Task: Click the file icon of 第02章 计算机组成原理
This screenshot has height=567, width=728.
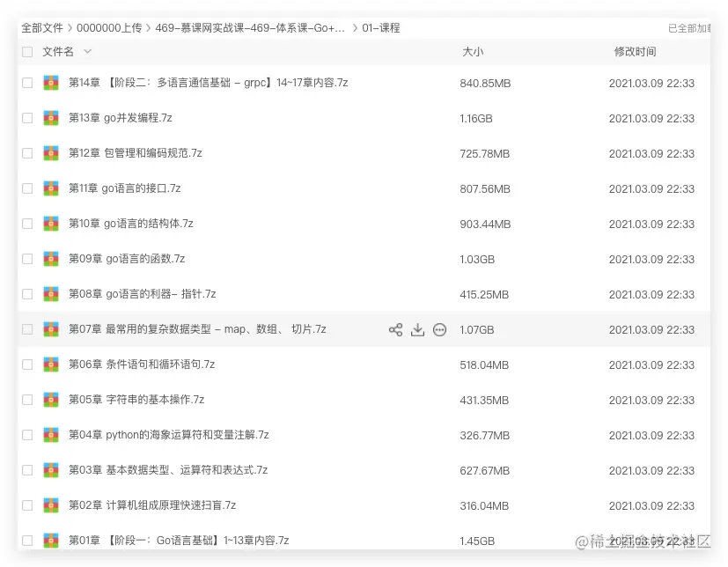Action: click(x=50, y=505)
